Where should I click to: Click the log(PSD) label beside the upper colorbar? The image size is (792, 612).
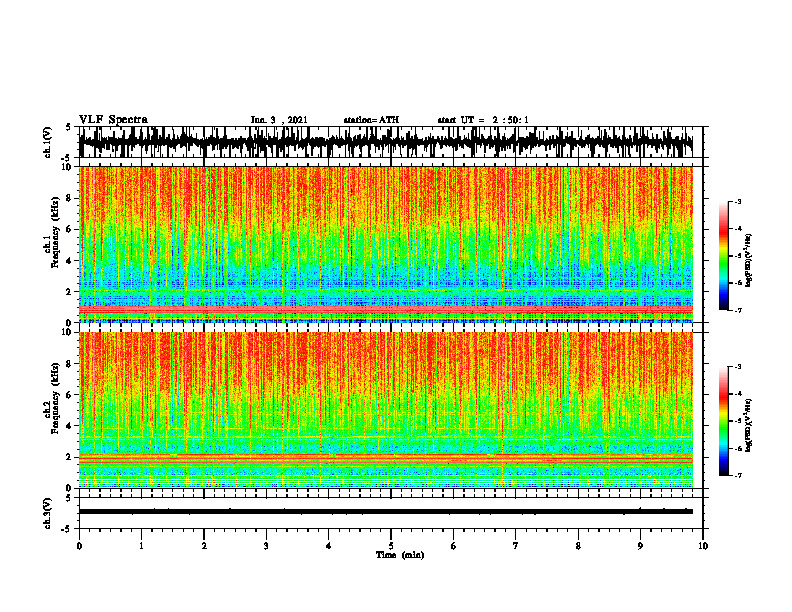coord(750,261)
